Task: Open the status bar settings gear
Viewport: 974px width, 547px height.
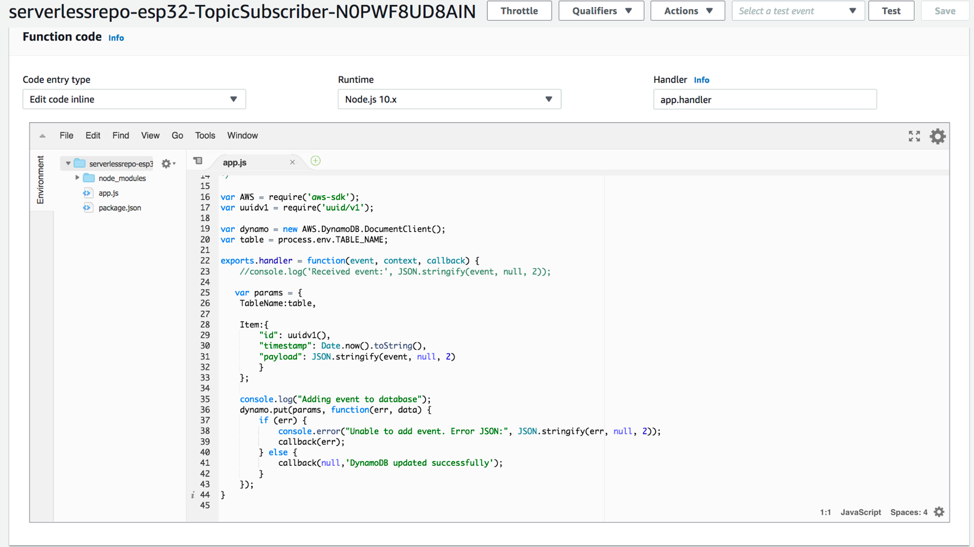Action: 939,512
